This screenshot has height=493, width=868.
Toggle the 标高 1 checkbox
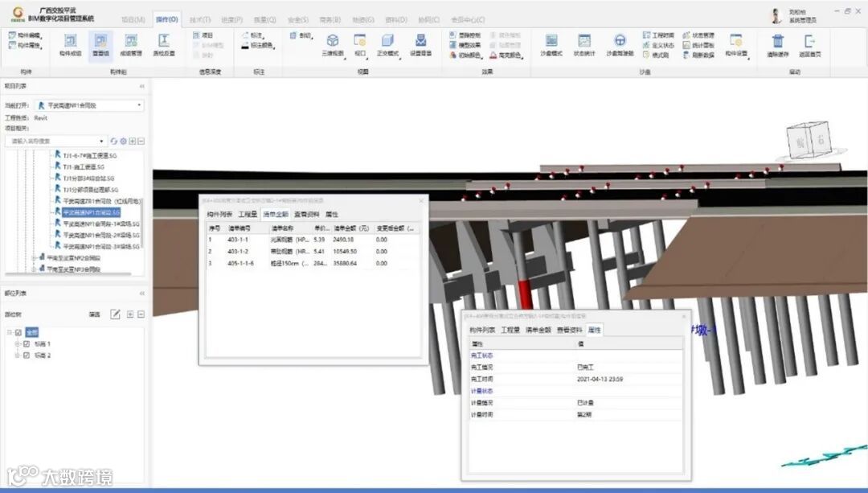click(26, 344)
